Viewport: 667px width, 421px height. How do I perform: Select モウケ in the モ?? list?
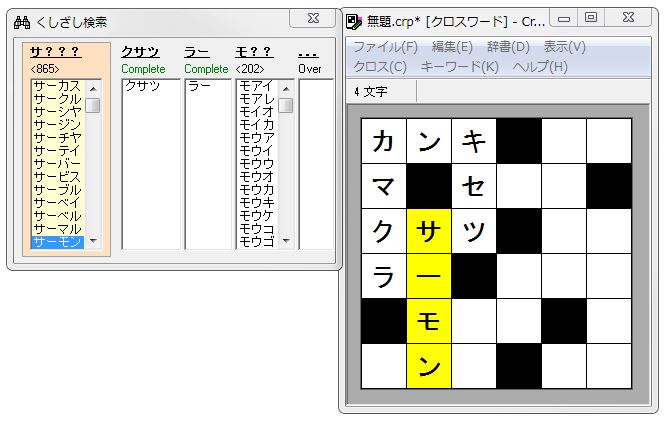pos(257,216)
